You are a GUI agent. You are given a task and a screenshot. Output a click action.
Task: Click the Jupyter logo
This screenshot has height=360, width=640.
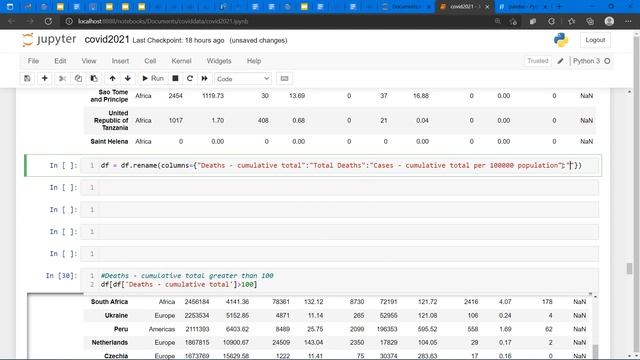(49, 40)
